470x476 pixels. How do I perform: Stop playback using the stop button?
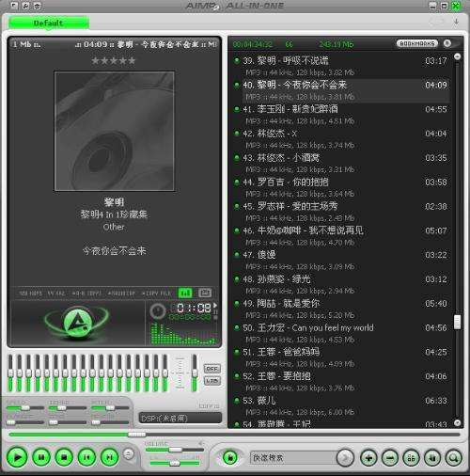click(x=64, y=457)
